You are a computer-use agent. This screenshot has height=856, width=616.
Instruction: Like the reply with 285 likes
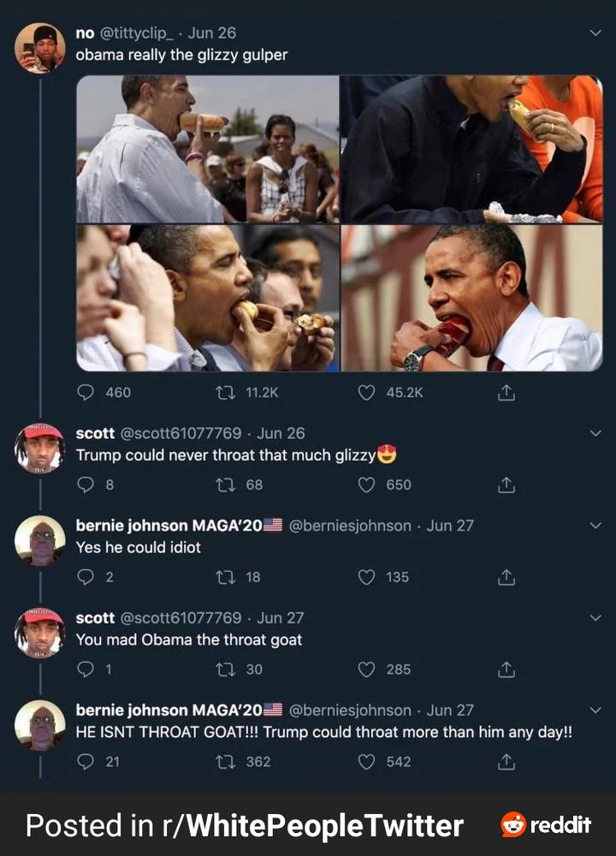(366, 669)
